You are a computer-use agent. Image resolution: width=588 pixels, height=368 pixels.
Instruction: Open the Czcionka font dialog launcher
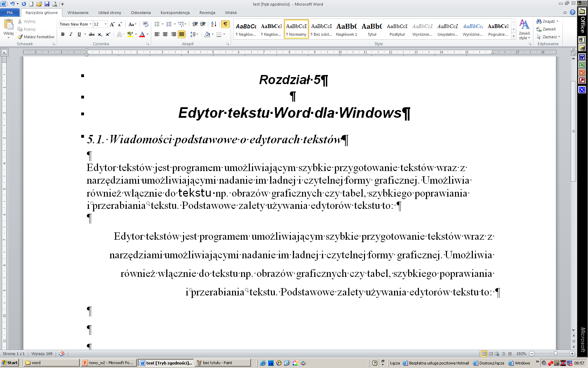(148, 44)
